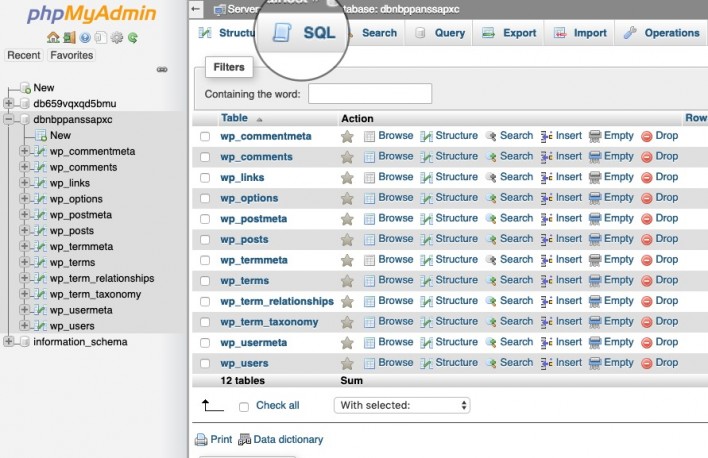Collapse dbnbppanssapxc database tree node
Image resolution: width=708 pixels, height=458 pixels.
[8, 119]
